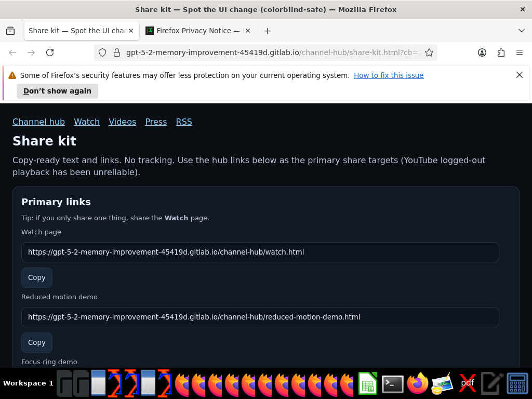Open the Watch navigation link
Screen dimensions: 532x399
[87, 122]
